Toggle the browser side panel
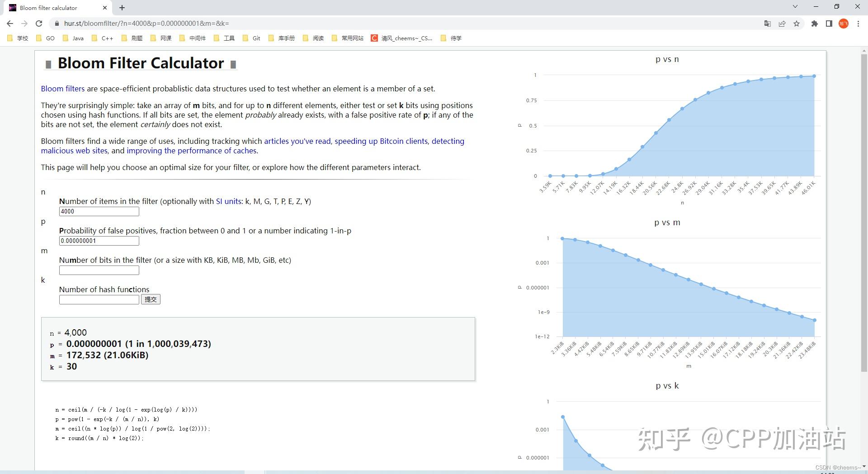This screenshot has width=868, height=474. [x=829, y=24]
